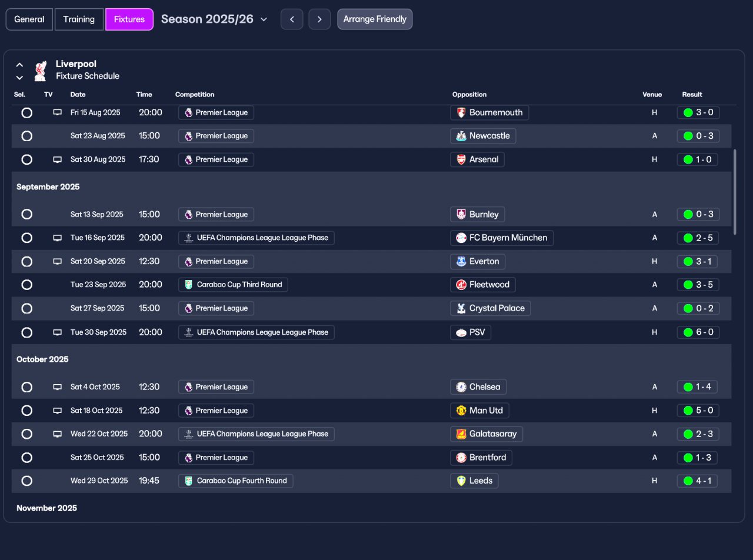Sort by the Venue column header
The image size is (753, 560).
[652, 95]
